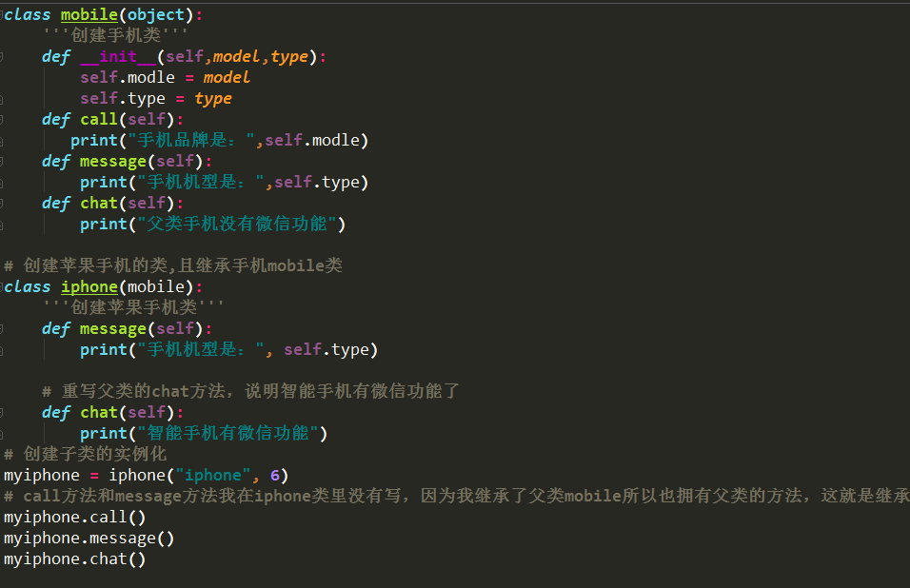Viewport: 910px width, 588px height.
Task: Click the comment '# 创建苹果手机的类,且继承手机mobile类'
Action: [173, 265]
